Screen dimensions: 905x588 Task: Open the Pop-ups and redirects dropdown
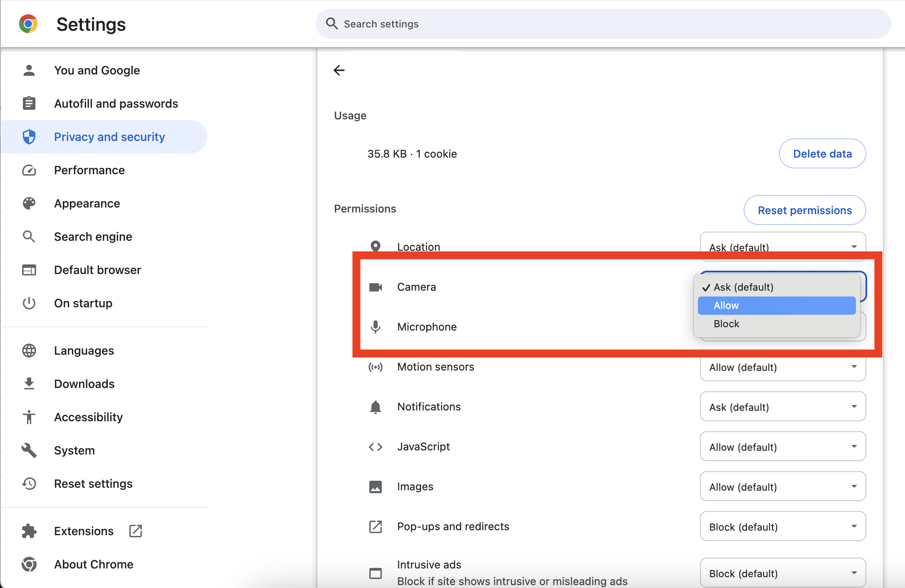pos(783,526)
